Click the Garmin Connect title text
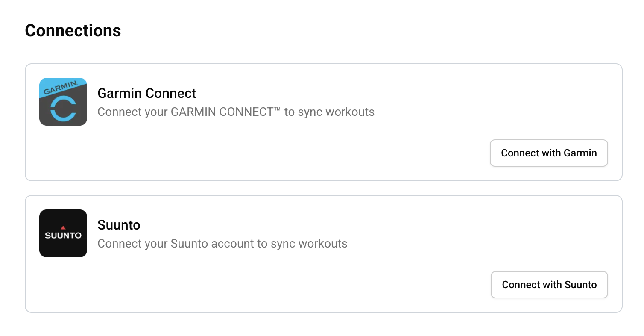 (146, 93)
